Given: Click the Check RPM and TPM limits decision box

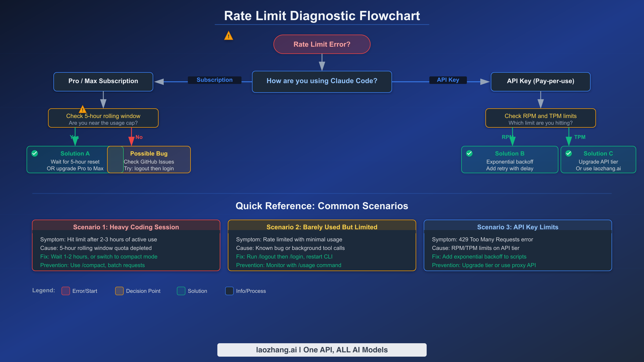Looking at the screenshot, I should 540,118.
